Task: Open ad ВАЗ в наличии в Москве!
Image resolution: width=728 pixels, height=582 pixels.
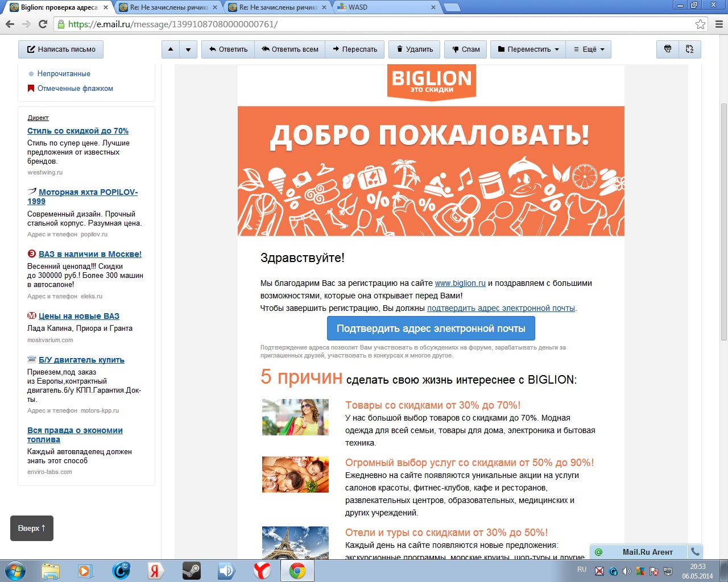Action: (x=90, y=254)
